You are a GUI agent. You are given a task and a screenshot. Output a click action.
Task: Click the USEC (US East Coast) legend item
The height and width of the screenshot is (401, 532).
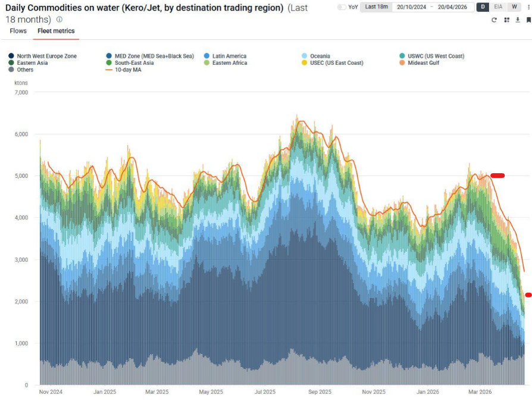(332, 62)
